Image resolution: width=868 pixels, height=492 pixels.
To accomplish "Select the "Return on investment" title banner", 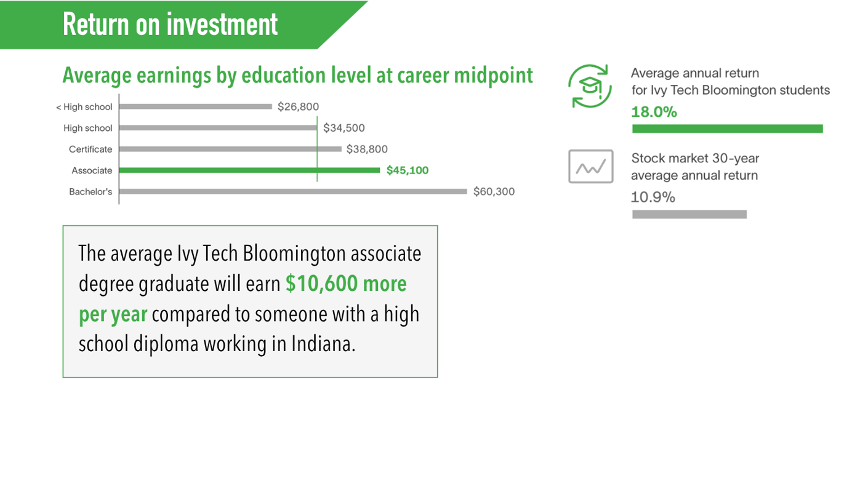I will [170, 25].
